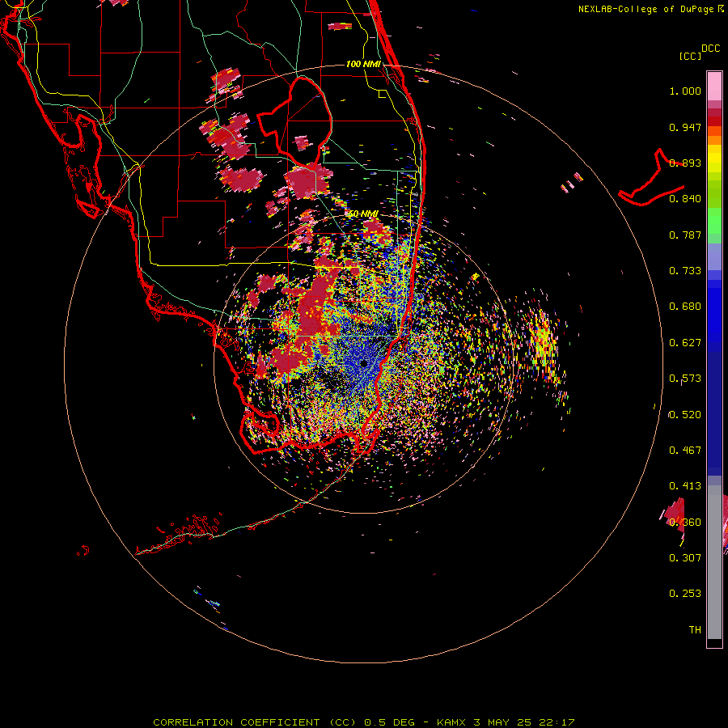
Task: Click the 0.253 color scale label
Action: click(x=685, y=594)
